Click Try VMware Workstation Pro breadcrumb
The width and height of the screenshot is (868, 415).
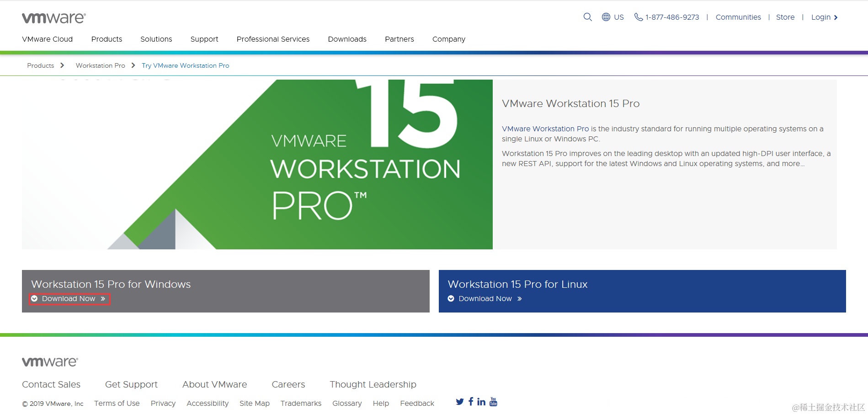185,65
